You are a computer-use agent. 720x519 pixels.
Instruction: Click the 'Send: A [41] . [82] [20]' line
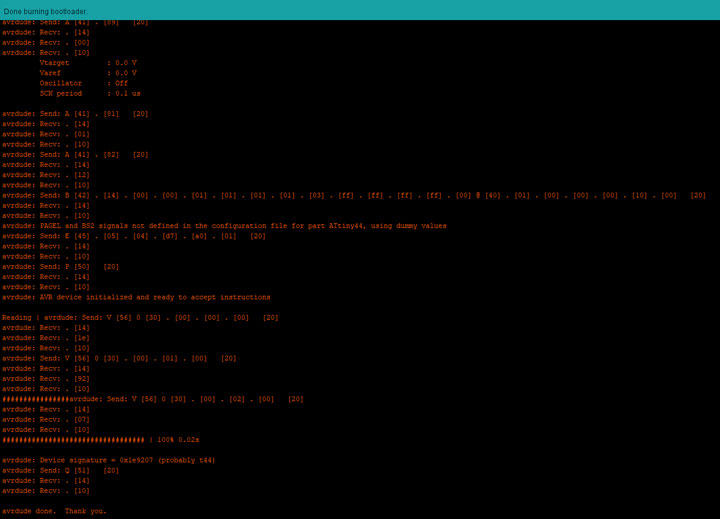(x=75, y=154)
